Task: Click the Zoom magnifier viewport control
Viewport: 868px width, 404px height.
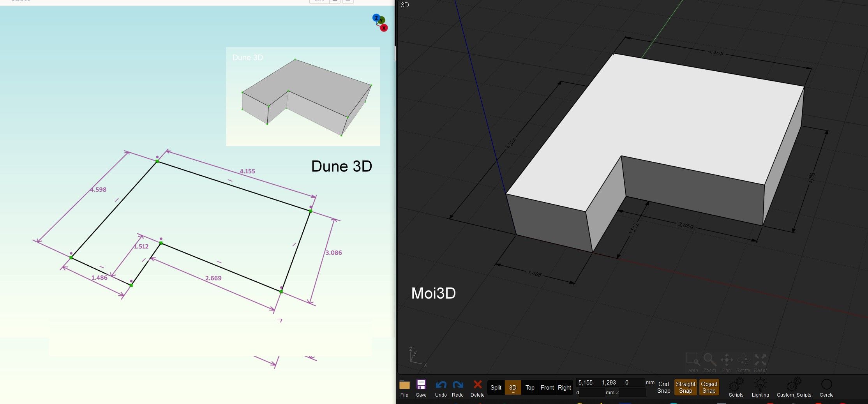Action: pos(709,360)
